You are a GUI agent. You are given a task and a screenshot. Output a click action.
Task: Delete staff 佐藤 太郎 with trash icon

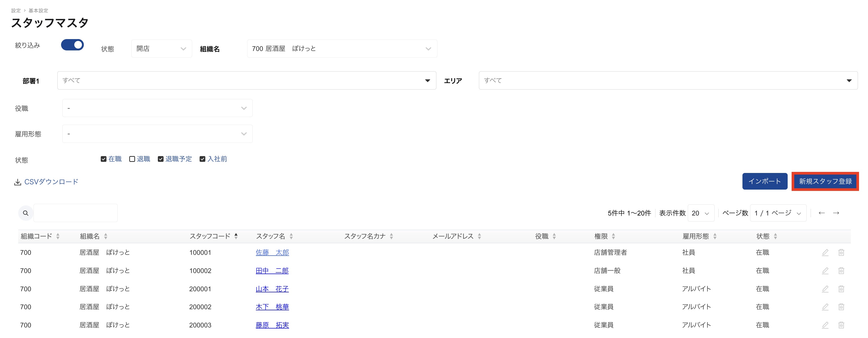841,252
